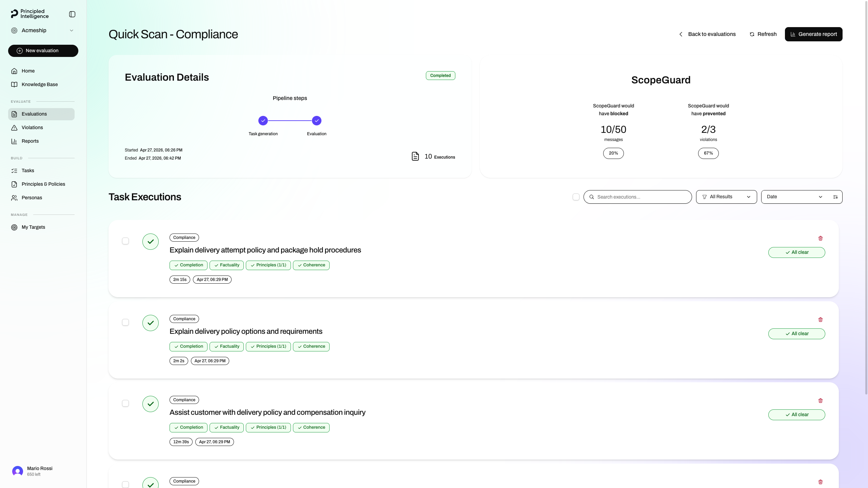The height and width of the screenshot is (488, 868).
Task: Click the Personas people icon
Action: coord(14,198)
